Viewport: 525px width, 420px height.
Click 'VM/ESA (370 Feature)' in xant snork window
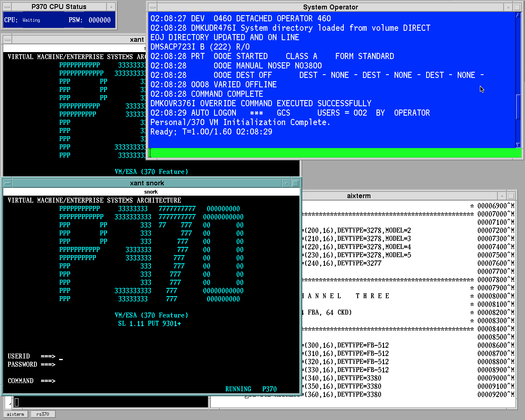[x=151, y=315]
